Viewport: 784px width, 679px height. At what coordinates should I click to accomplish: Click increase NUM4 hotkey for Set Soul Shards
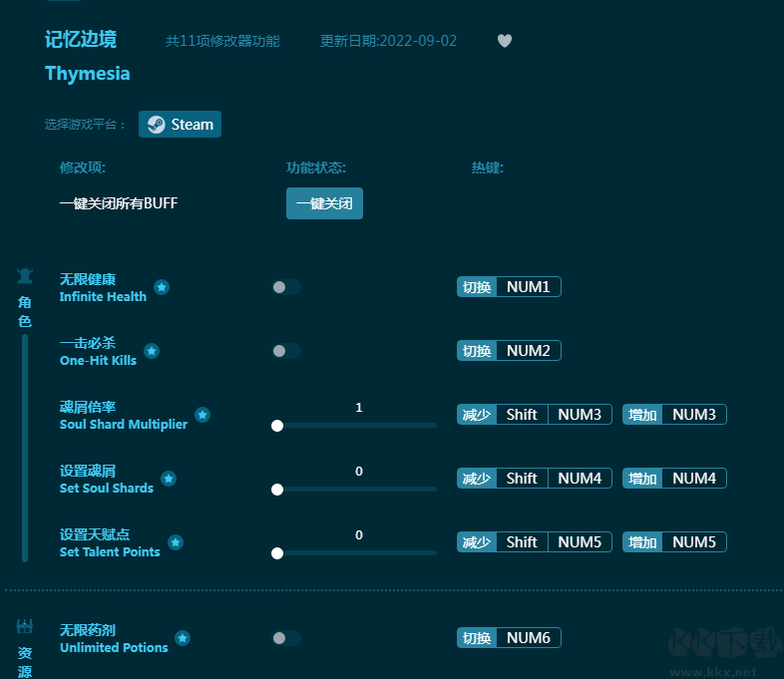point(674,479)
